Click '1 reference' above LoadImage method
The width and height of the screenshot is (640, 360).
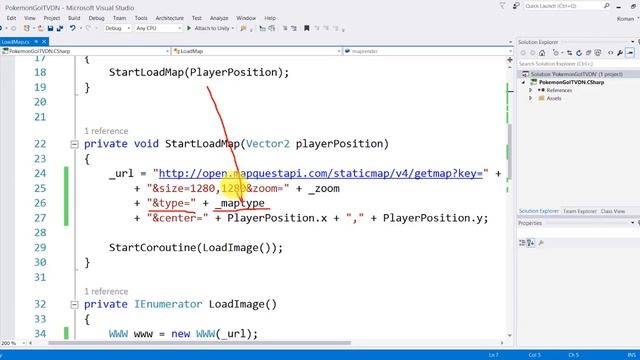click(106, 291)
